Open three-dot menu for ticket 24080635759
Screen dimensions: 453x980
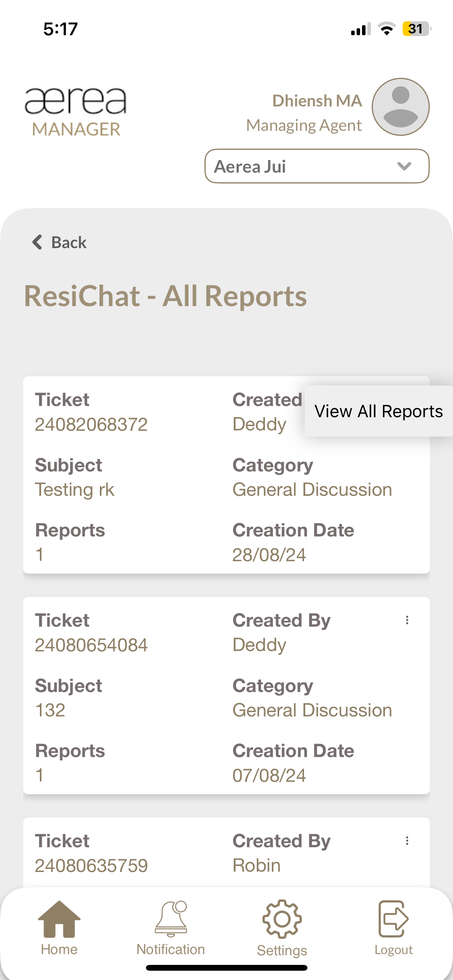click(x=407, y=841)
